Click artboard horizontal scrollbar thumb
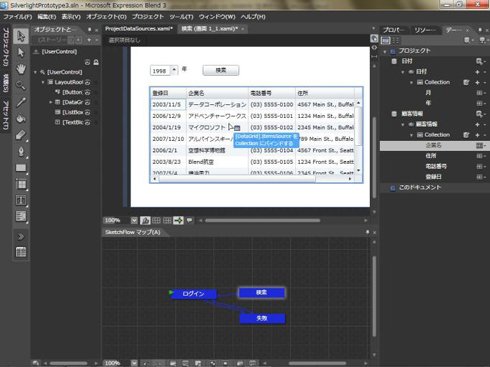This screenshot has height=367, width=490. [x=263, y=220]
